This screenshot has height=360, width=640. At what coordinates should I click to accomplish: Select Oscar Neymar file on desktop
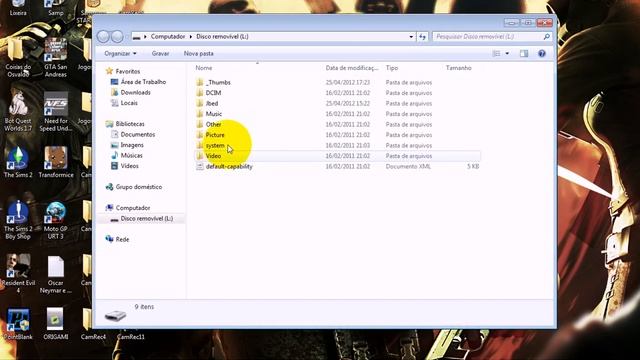[56, 274]
